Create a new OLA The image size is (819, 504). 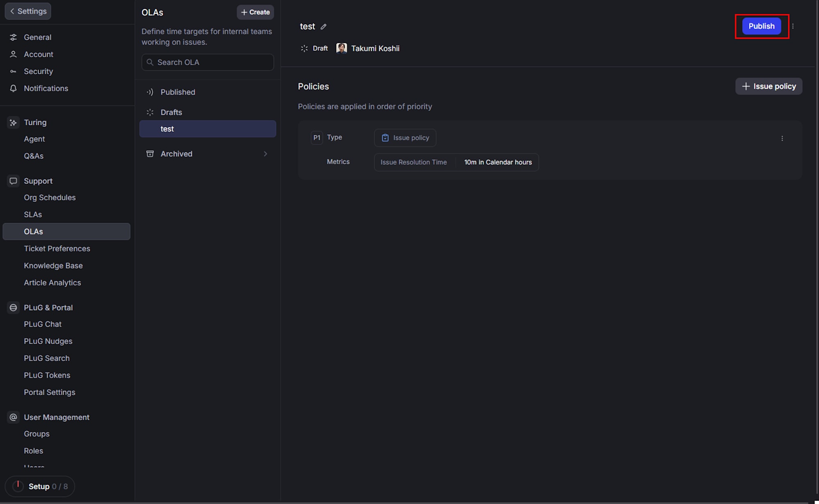255,12
